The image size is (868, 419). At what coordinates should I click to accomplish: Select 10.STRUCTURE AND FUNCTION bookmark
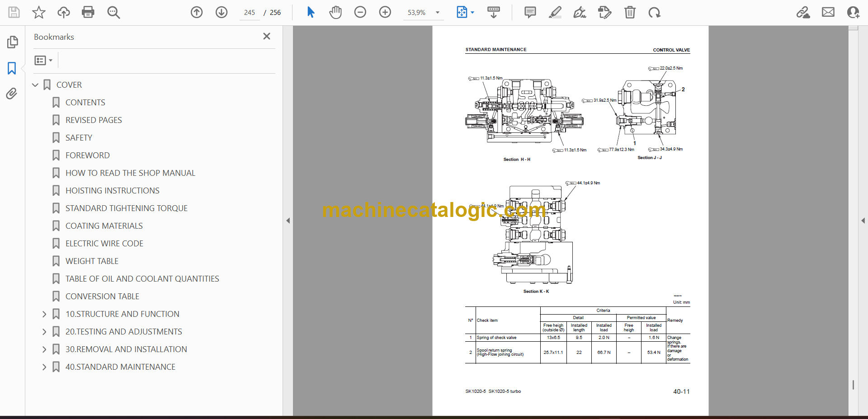click(x=123, y=314)
